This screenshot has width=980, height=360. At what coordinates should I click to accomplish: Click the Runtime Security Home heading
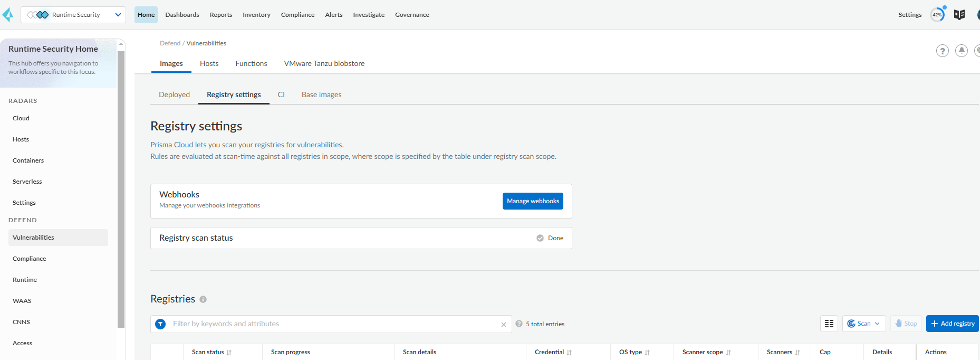53,49
